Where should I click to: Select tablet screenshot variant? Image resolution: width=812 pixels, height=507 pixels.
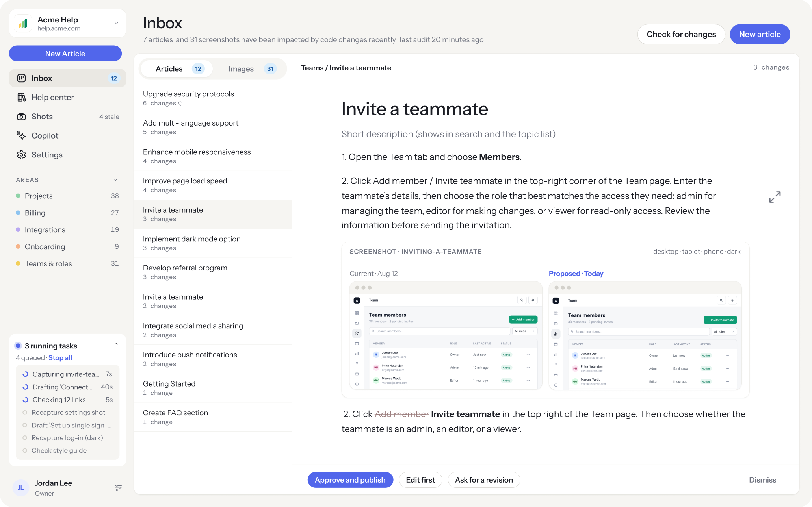point(691,252)
